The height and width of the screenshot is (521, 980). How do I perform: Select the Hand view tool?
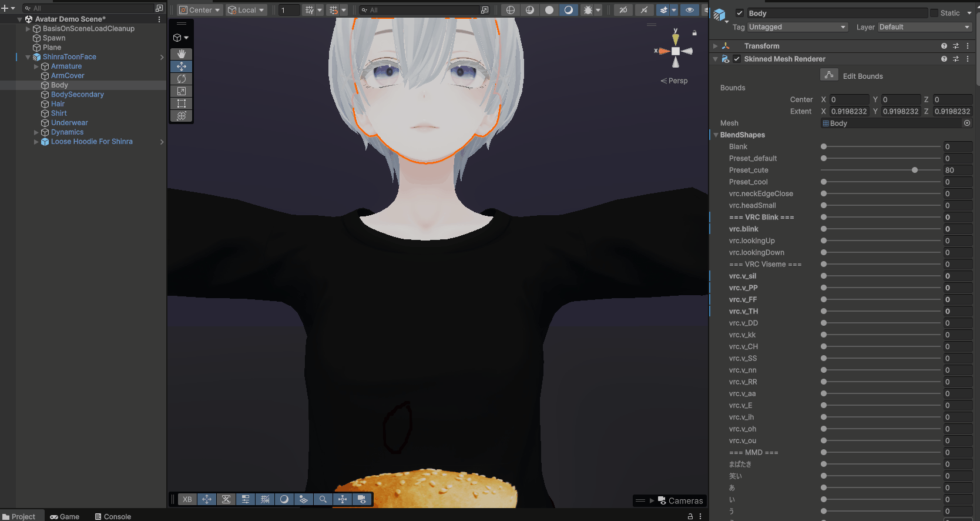[x=182, y=54]
